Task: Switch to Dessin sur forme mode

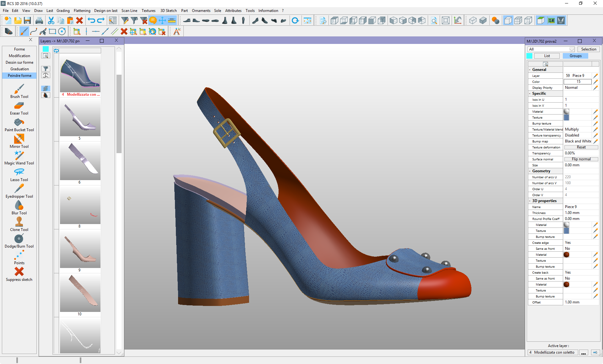Action: click(19, 62)
